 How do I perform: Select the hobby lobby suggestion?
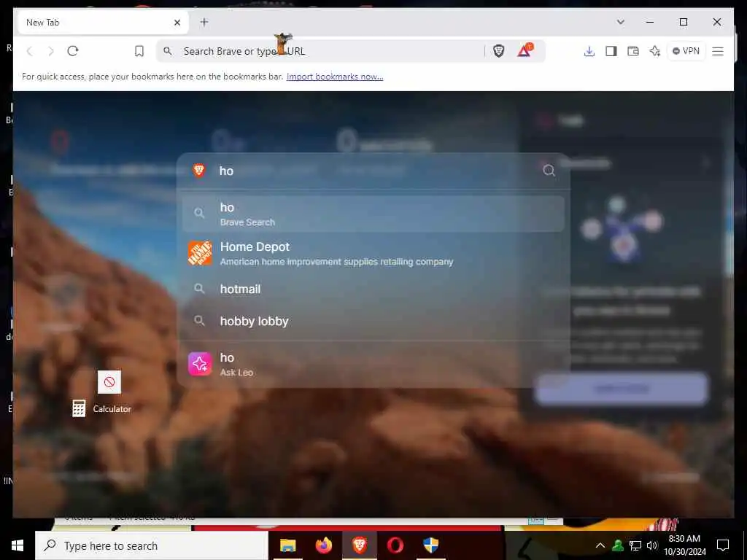(373, 321)
